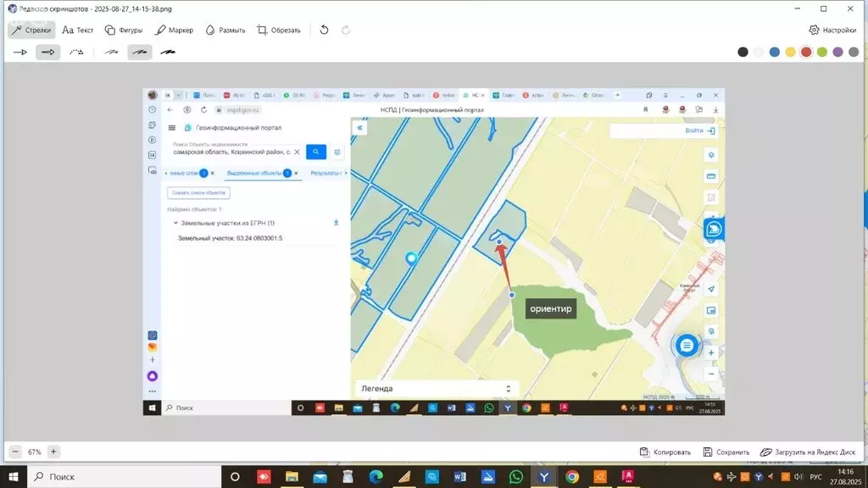Select the thin outline arrow style
The height and width of the screenshot is (488, 868).
[x=19, y=52]
